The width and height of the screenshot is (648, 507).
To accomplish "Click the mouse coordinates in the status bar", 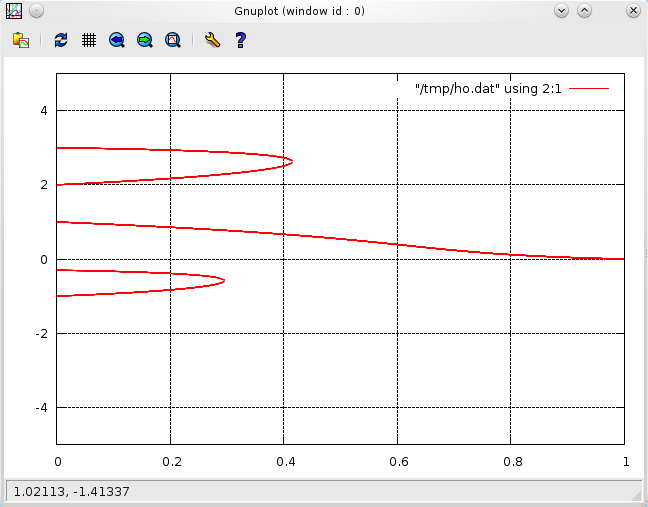I will pos(70,491).
